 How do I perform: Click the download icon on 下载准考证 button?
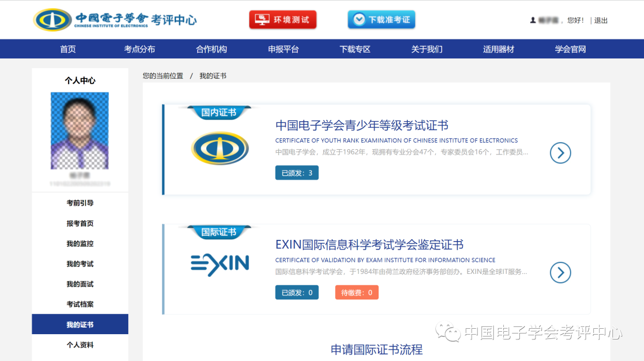coord(358,19)
